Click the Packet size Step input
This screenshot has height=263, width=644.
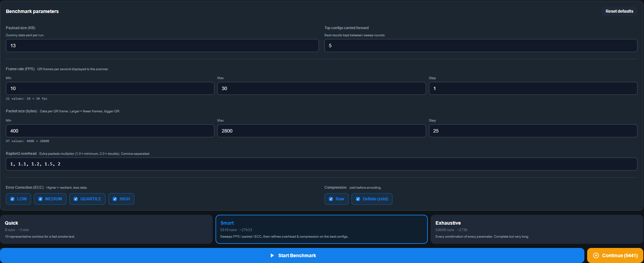[x=533, y=131]
